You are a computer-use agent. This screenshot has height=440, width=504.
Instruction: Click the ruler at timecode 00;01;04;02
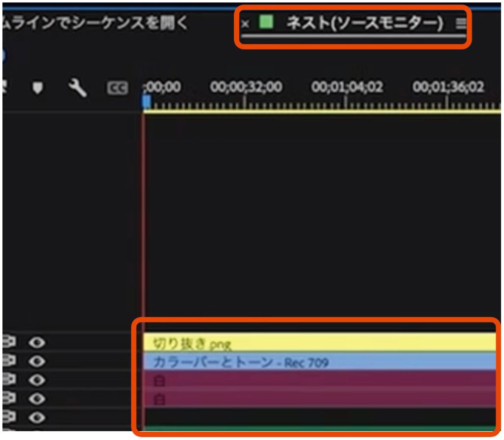pos(346,104)
